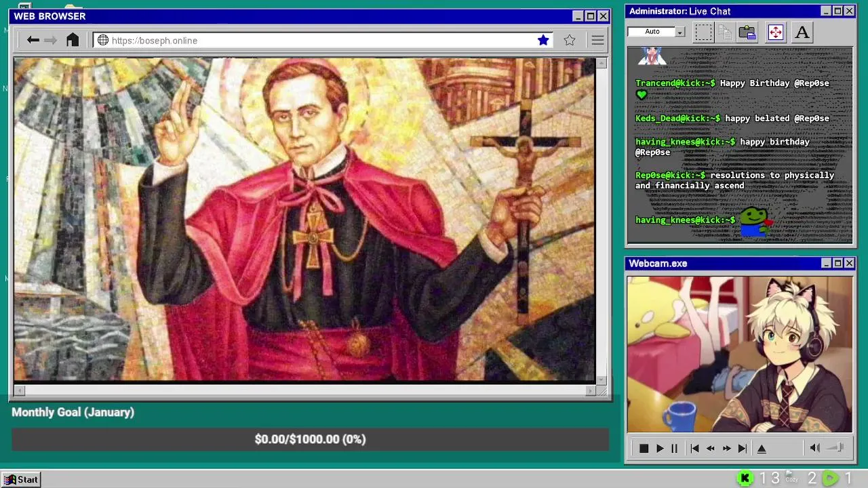Click the Webcam.exe volume slider

tap(836, 447)
